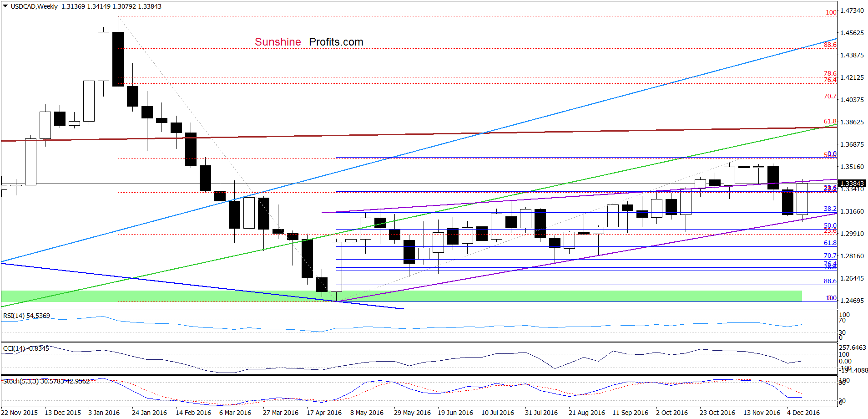The height and width of the screenshot is (419, 868).
Task: Click the 1.26445 price axis label
Action: pos(852,278)
